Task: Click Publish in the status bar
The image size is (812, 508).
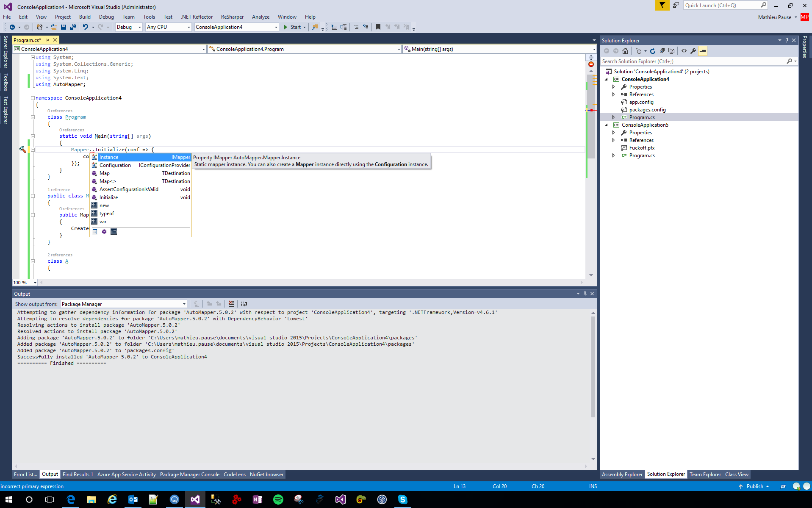Action: pyautogui.click(x=754, y=486)
